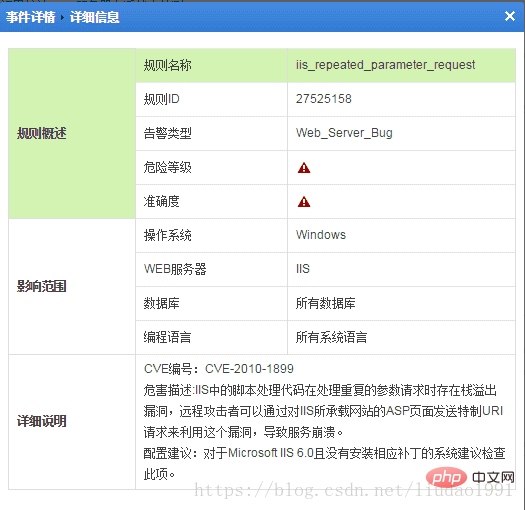Click the 危险等级 label cell

[212, 167]
